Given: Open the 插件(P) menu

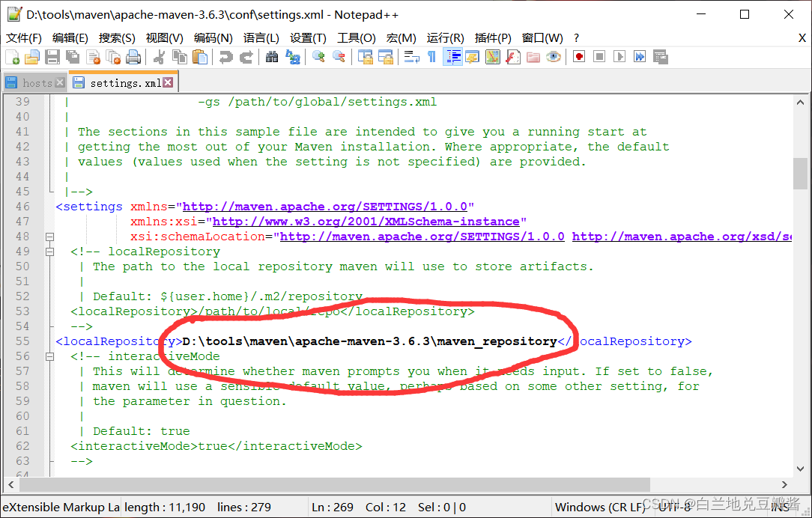Looking at the screenshot, I should click(492, 37).
